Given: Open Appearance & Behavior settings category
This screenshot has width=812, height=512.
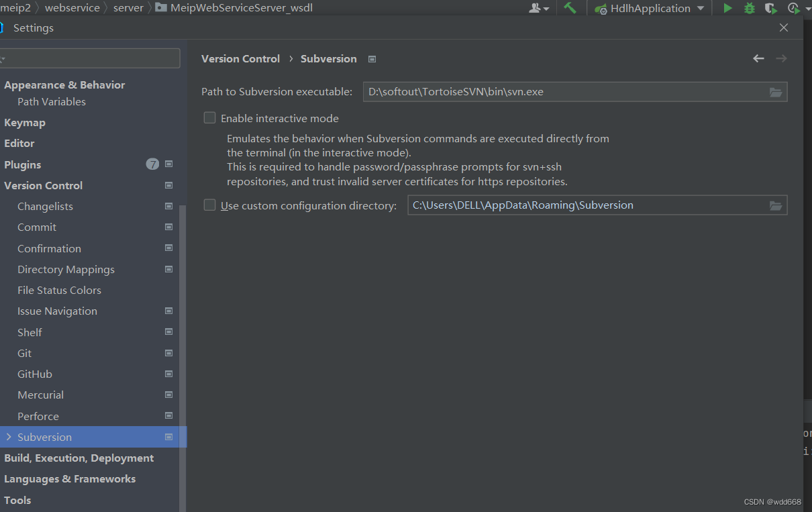Looking at the screenshot, I should (64, 85).
